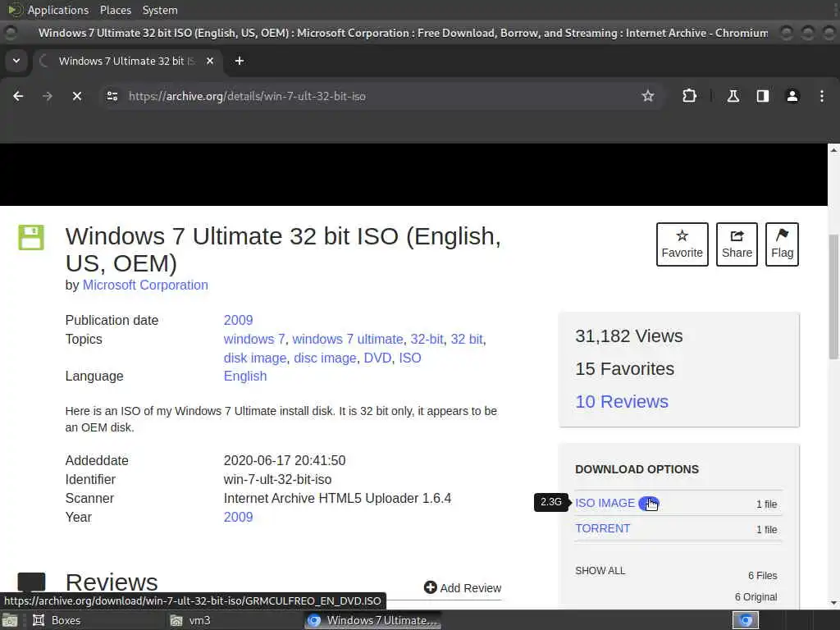The height and width of the screenshot is (630, 840).
Task: Click the 6 Original text
Action: (756, 597)
